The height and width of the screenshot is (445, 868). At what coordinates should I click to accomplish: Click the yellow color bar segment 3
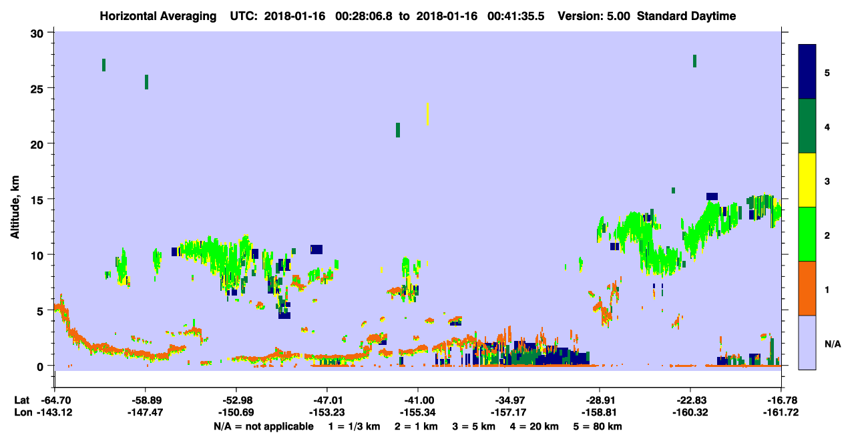point(807,180)
